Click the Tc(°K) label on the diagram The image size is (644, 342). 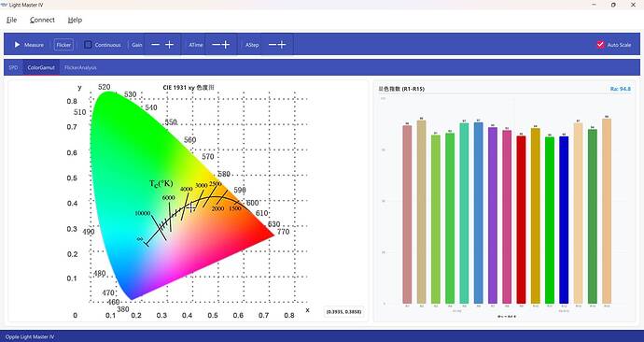coord(161,184)
